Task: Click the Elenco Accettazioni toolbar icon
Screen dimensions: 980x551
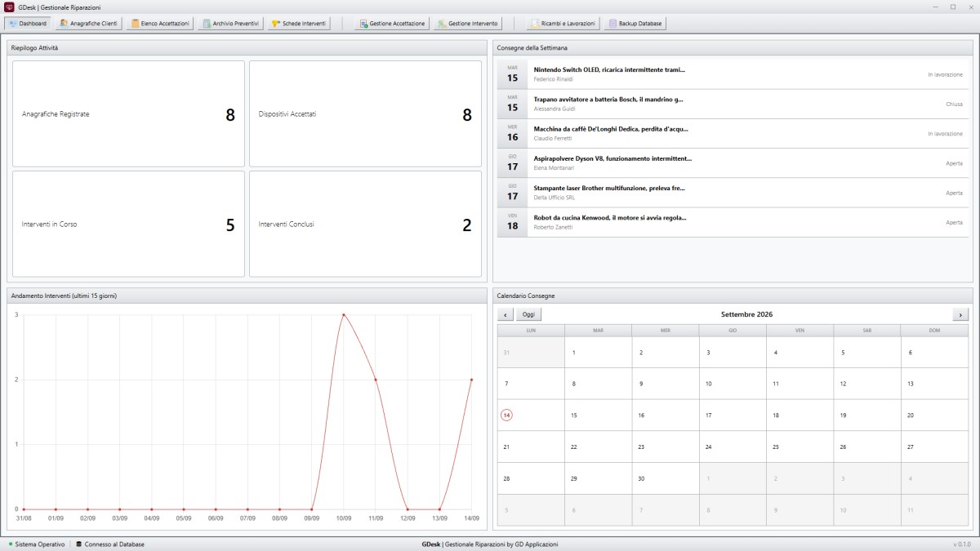Action: [160, 24]
